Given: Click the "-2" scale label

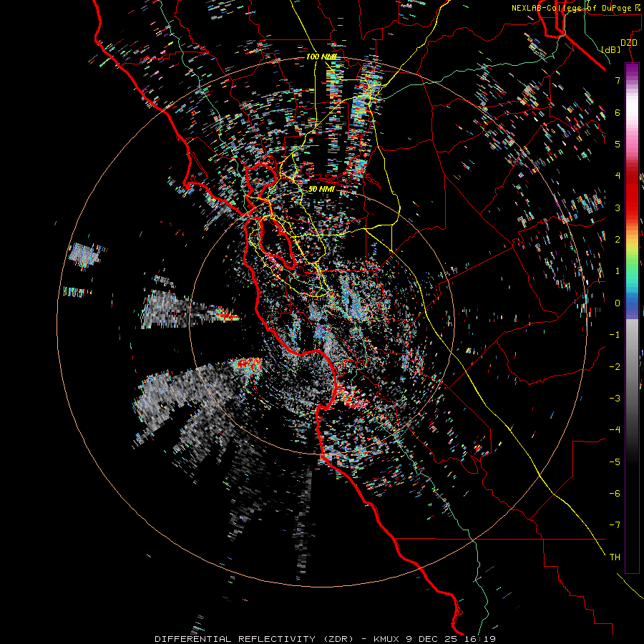Looking at the screenshot, I should pyautogui.click(x=615, y=367).
